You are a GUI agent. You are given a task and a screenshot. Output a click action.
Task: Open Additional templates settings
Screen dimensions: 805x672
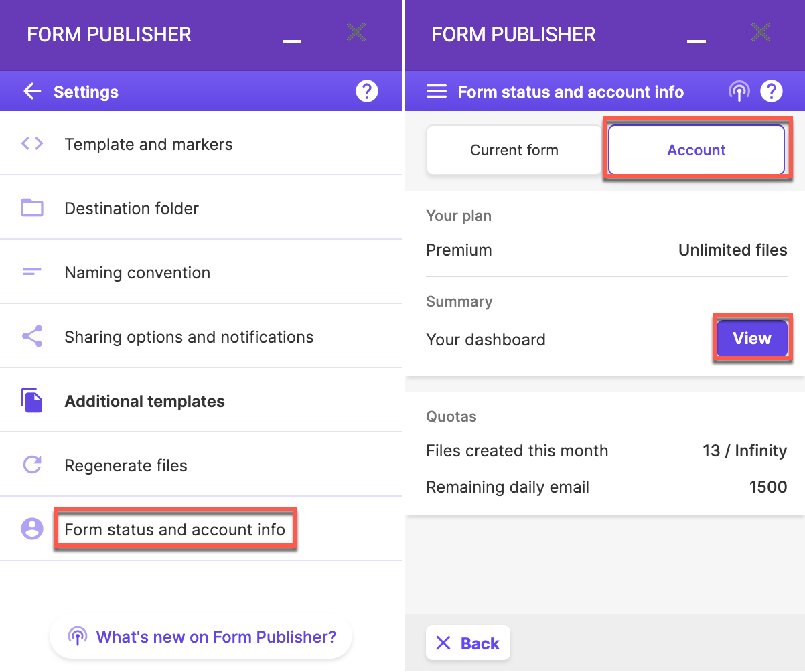(x=201, y=400)
